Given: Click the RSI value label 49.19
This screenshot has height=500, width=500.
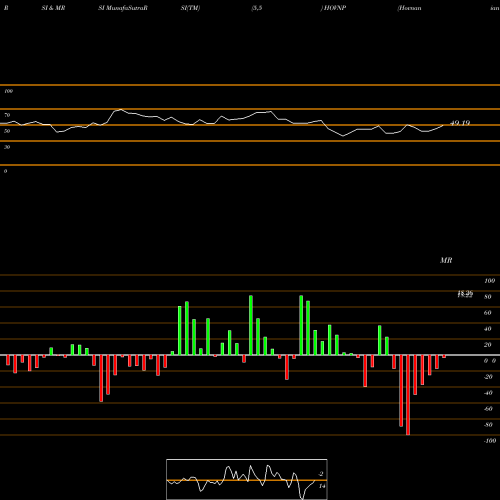Looking at the screenshot, I should tap(460, 123).
